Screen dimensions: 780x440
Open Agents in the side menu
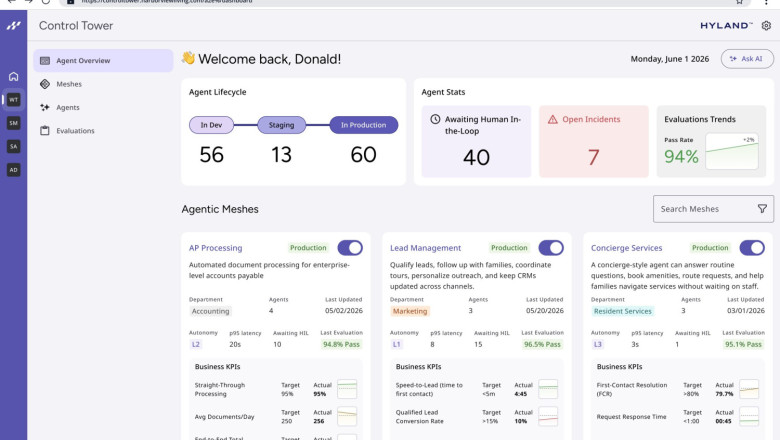pyautogui.click(x=103, y=107)
